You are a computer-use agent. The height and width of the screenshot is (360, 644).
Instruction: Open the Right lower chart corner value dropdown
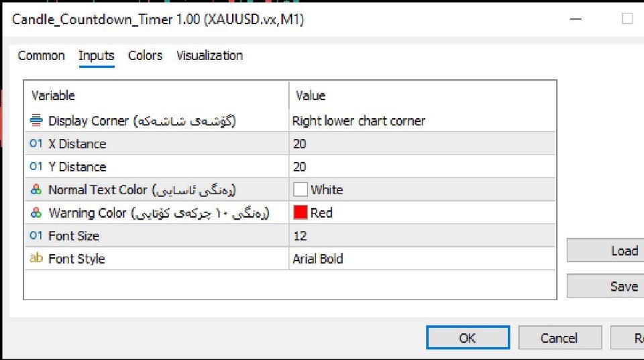[422, 120]
